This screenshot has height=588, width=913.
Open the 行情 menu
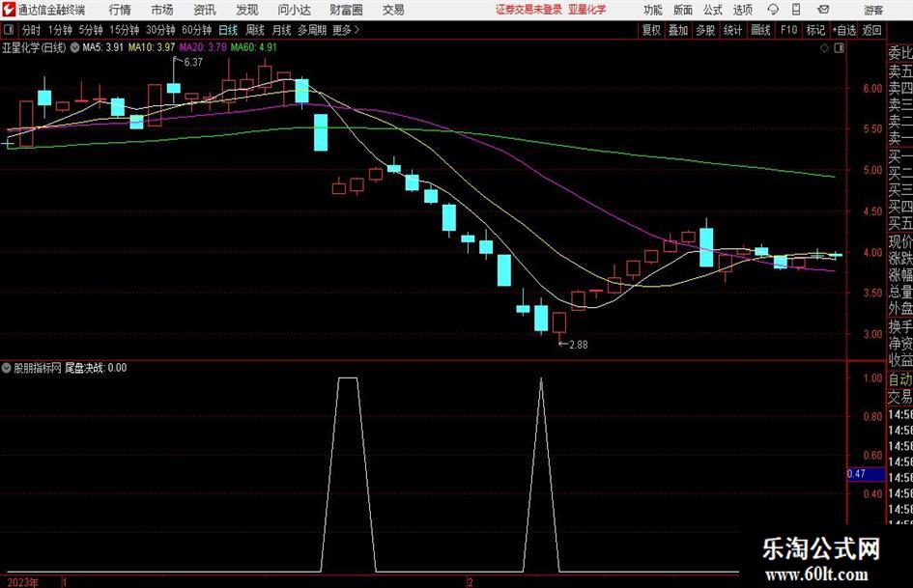(120, 10)
